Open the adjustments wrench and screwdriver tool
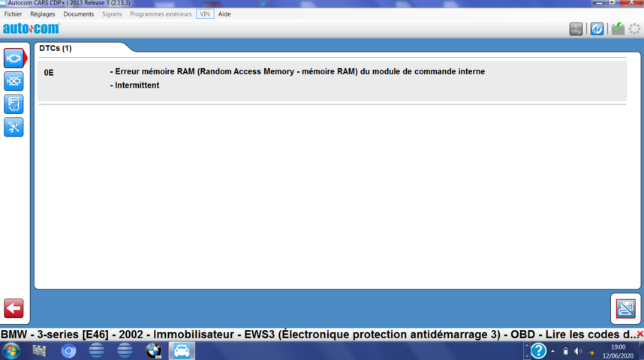 (14, 127)
